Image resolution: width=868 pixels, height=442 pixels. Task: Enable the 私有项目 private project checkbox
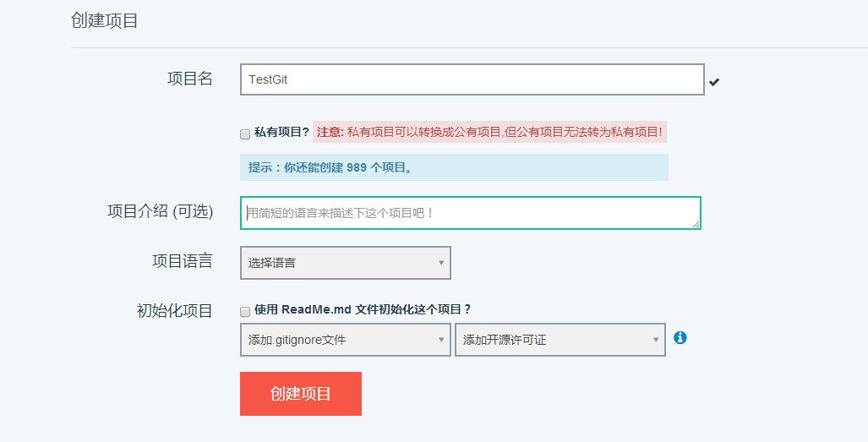point(244,134)
